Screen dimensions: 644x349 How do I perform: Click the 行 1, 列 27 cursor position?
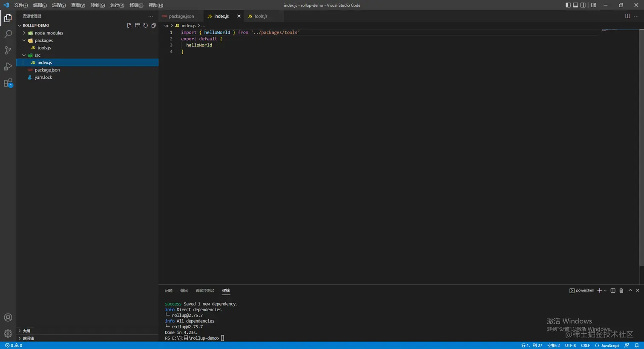pyautogui.click(x=532, y=346)
